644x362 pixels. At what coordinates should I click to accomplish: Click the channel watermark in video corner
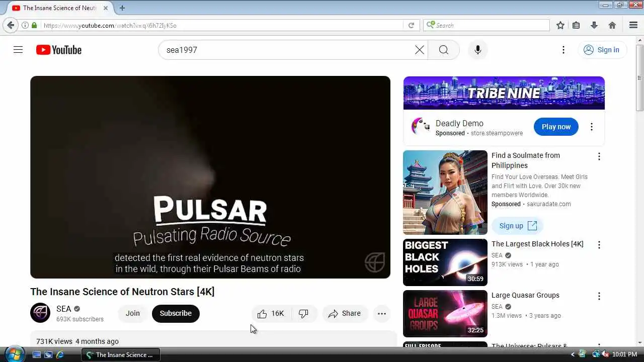click(x=375, y=262)
